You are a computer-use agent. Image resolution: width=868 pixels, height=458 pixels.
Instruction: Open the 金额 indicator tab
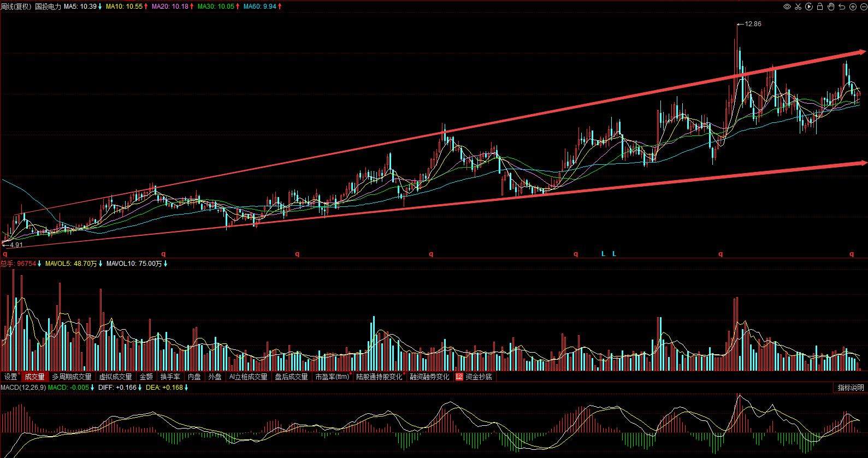[146, 377]
